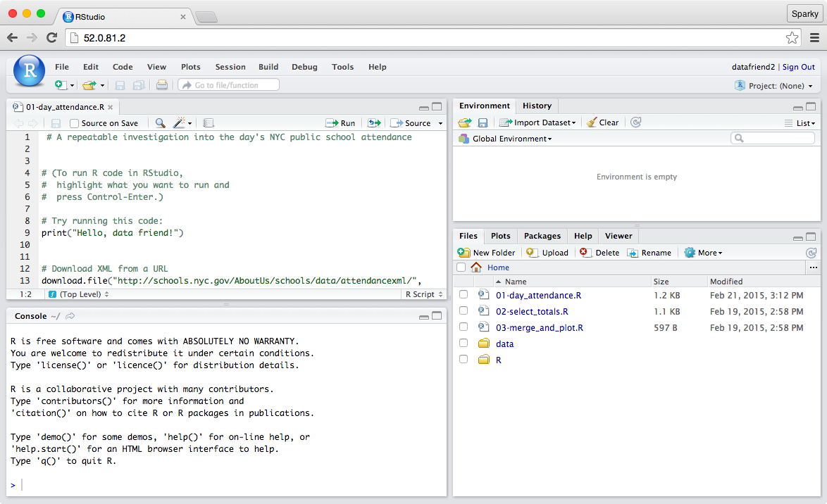Click the browser address bar
The image size is (827, 504).
pos(433,38)
